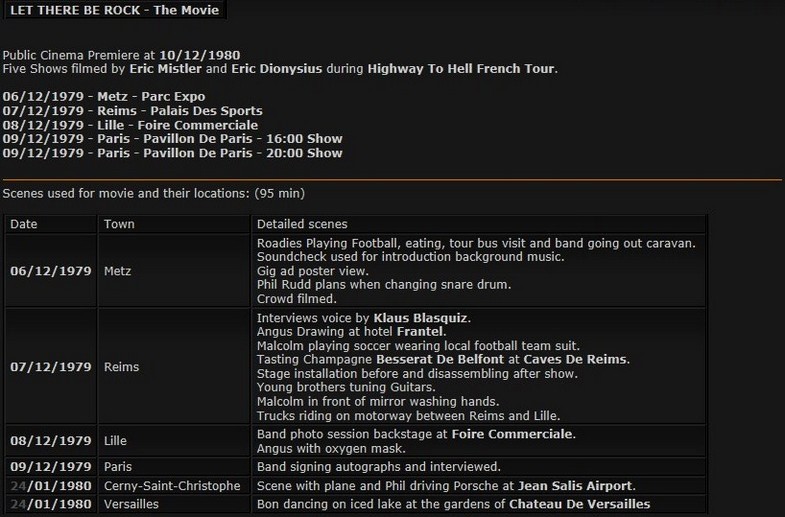Click the 'Date' column header
The width and height of the screenshot is (785, 517).
(x=23, y=224)
